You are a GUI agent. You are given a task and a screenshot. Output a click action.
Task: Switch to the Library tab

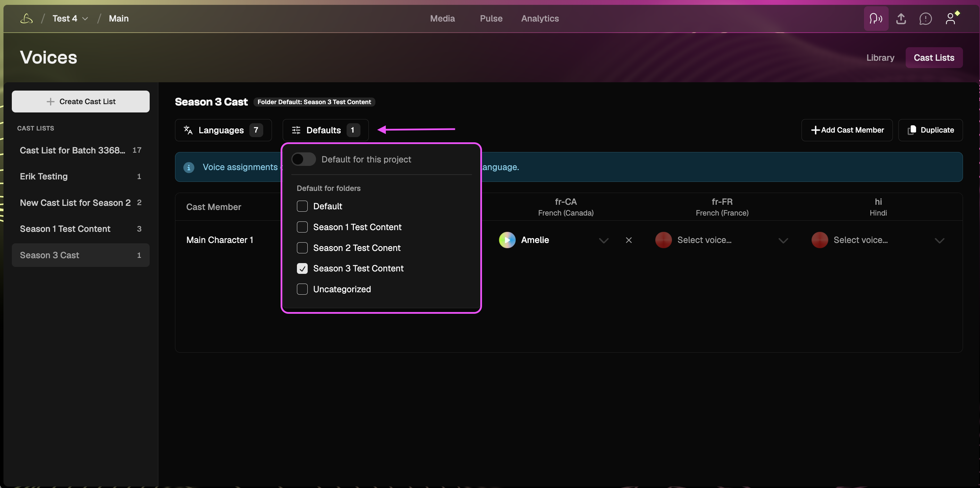tap(880, 57)
